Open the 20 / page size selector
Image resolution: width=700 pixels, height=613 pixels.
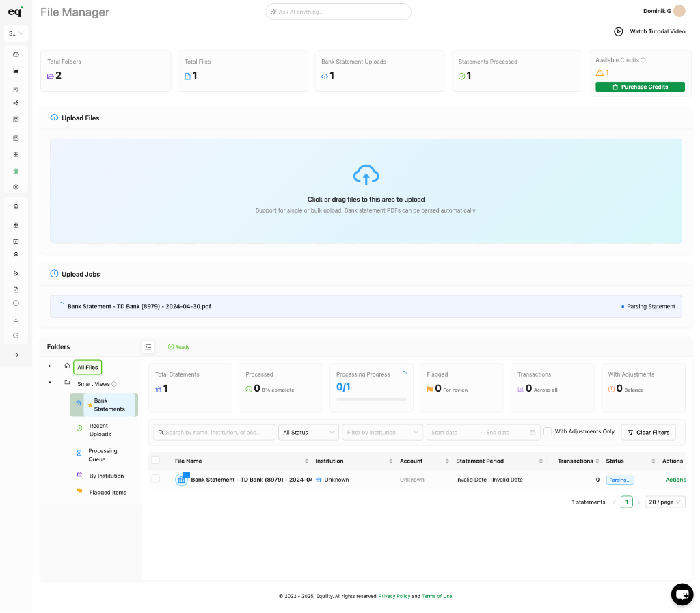pos(664,502)
